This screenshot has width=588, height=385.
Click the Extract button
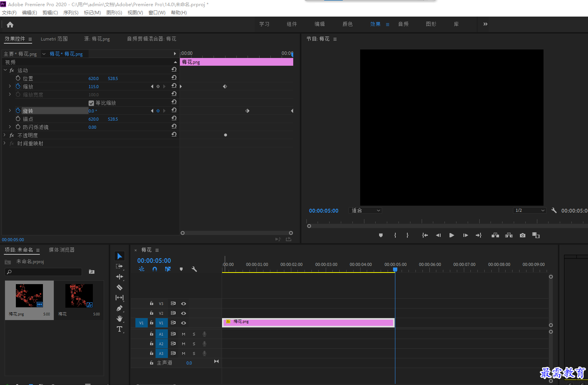[509, 235]
